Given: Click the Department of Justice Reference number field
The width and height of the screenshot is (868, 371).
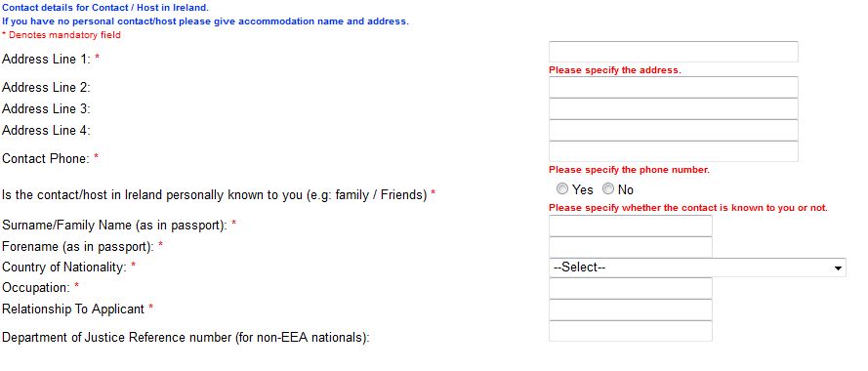Looking at the screenshot, I should (x=631, y=331).
